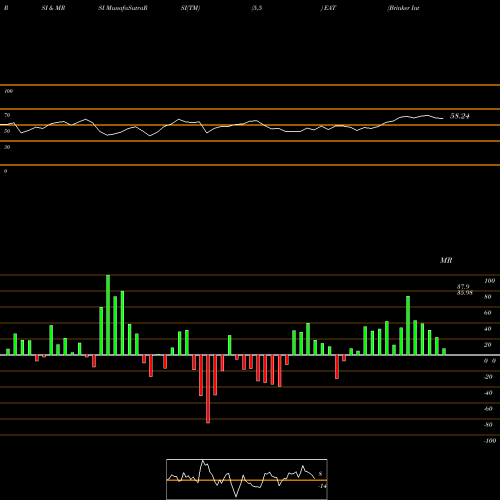Click the MR axis label 100 on right
Viewport: 500px width, 500px height.
click(x=489, y=281)
